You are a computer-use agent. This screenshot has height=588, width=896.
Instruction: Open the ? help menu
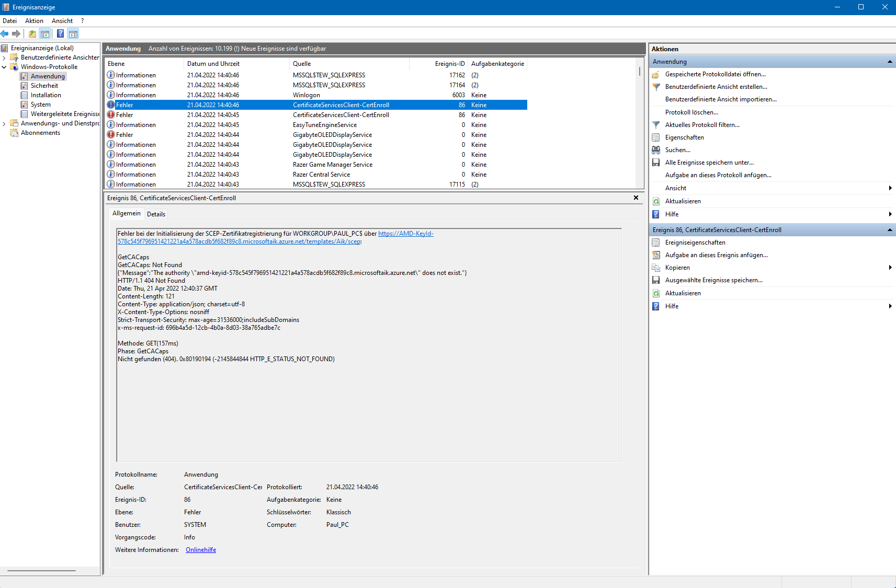coord(82,21)
